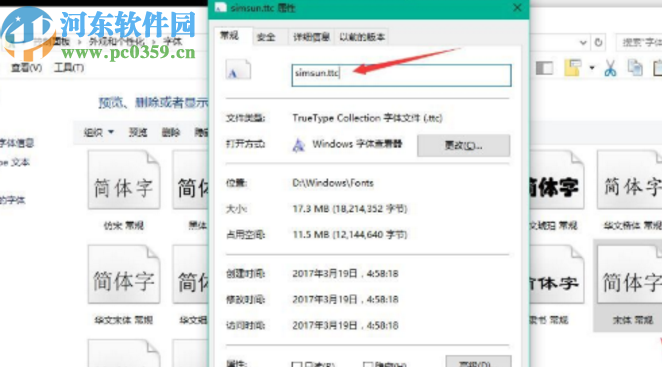662x367 pixels.
Task: Click the scissors cut icon
Action: [x=610, y=68]
